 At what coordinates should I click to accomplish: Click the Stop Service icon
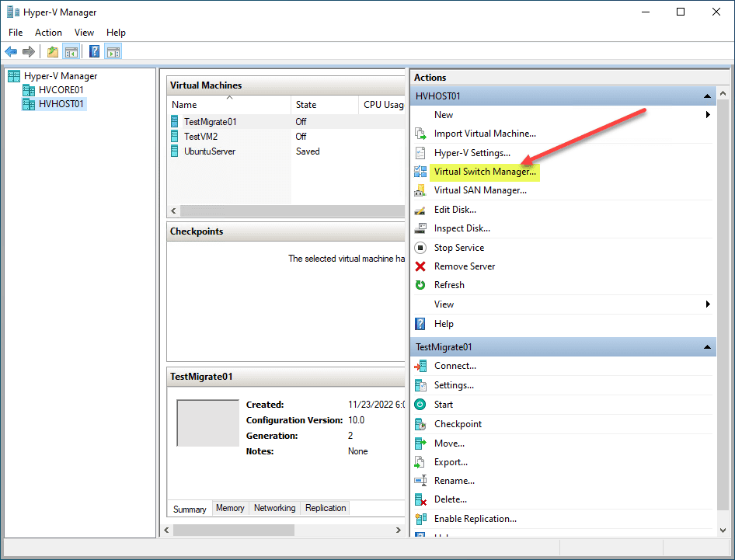420,248
